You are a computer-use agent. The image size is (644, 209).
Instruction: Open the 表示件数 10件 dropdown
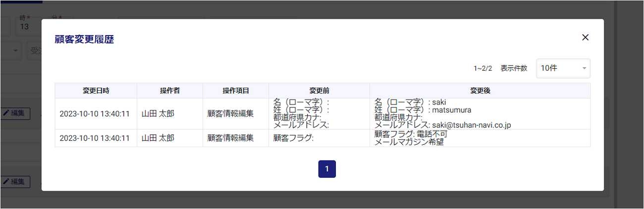[563, 68]
